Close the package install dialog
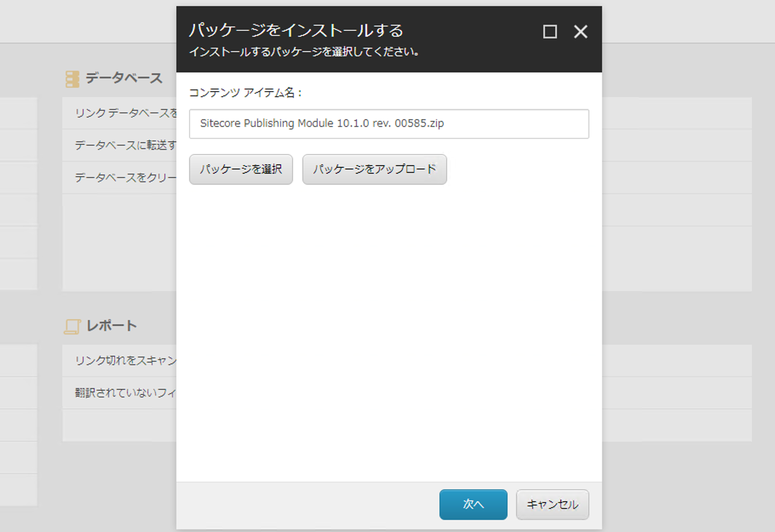The height and width of the screenshot is (532, 775). pos(580,31)
